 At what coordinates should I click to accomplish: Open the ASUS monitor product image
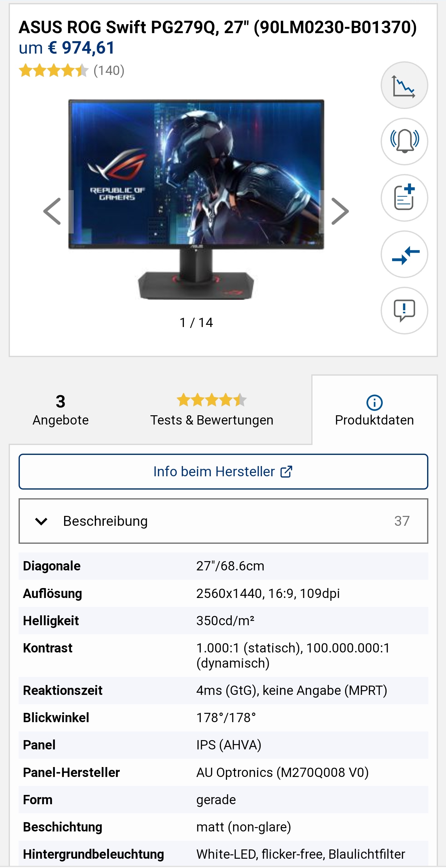[196, 199]
